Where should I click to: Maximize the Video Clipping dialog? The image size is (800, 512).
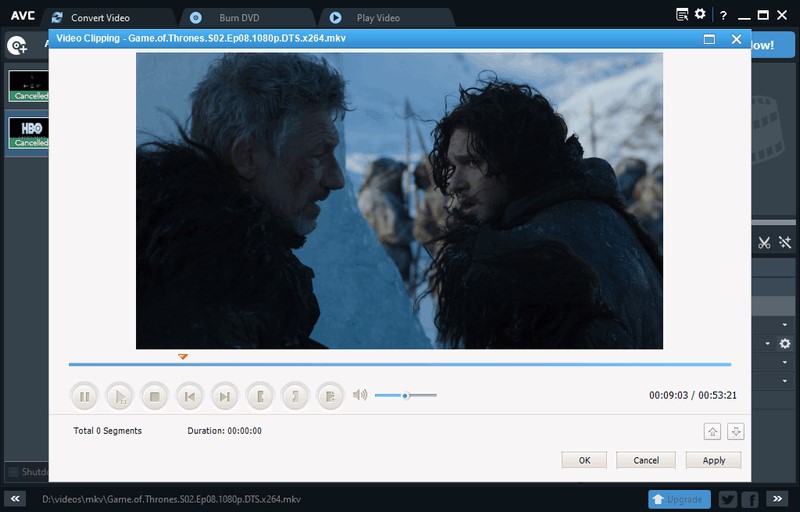click(x=709, y=39)
